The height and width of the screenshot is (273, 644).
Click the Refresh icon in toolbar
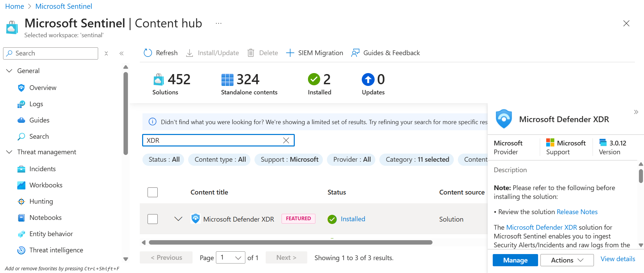[x=148, y=53]
